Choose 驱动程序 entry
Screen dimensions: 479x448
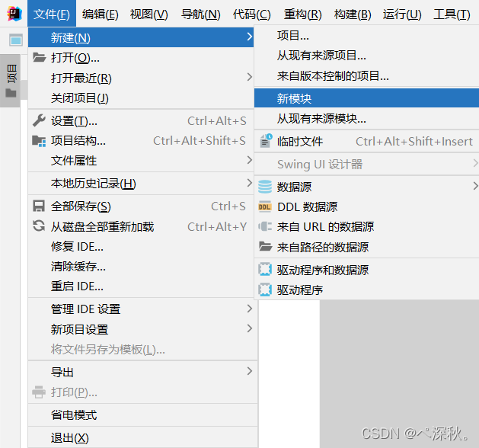tap(366, 290)
